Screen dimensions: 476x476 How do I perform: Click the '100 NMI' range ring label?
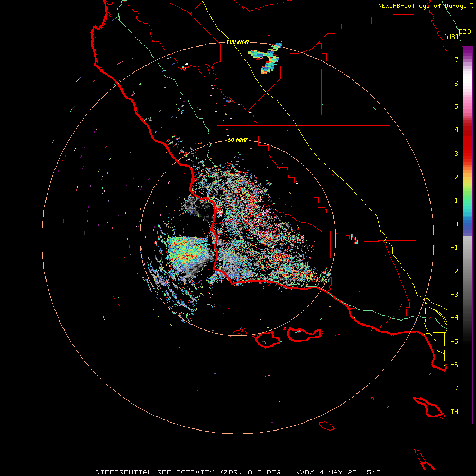click(x=237, y=42)
